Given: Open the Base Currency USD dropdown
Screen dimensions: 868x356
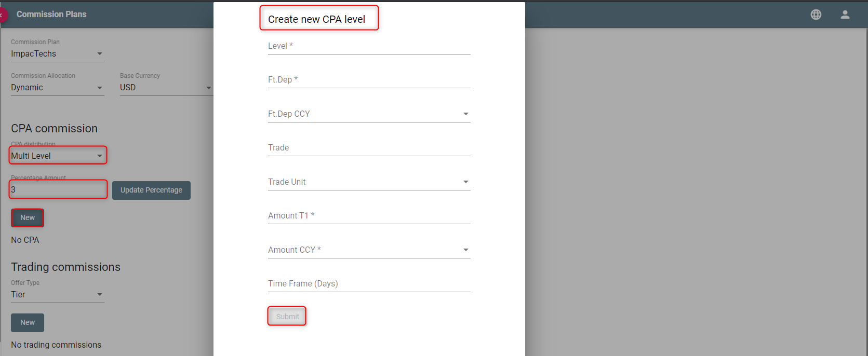Looking at the screenshot, I should tap(166, 88).
